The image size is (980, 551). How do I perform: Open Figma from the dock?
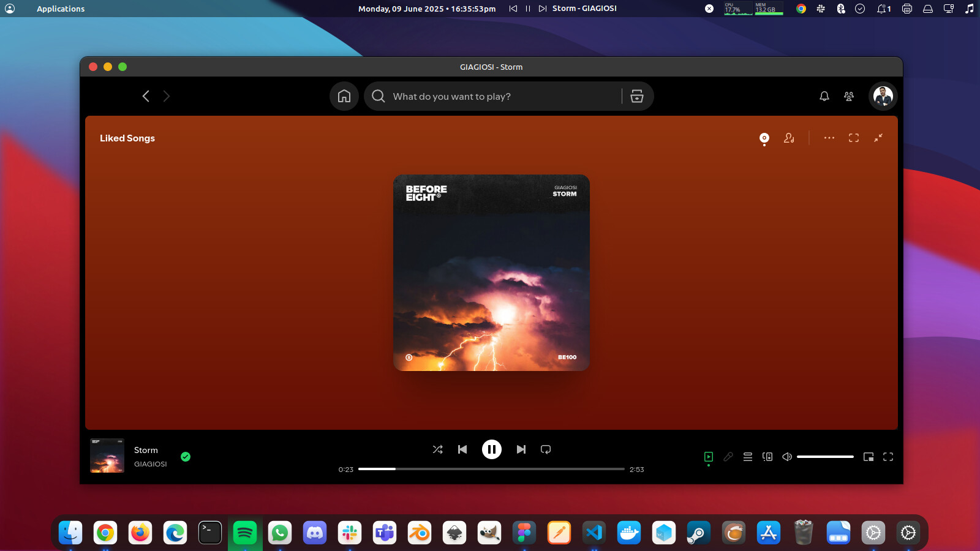coord(524,533)
